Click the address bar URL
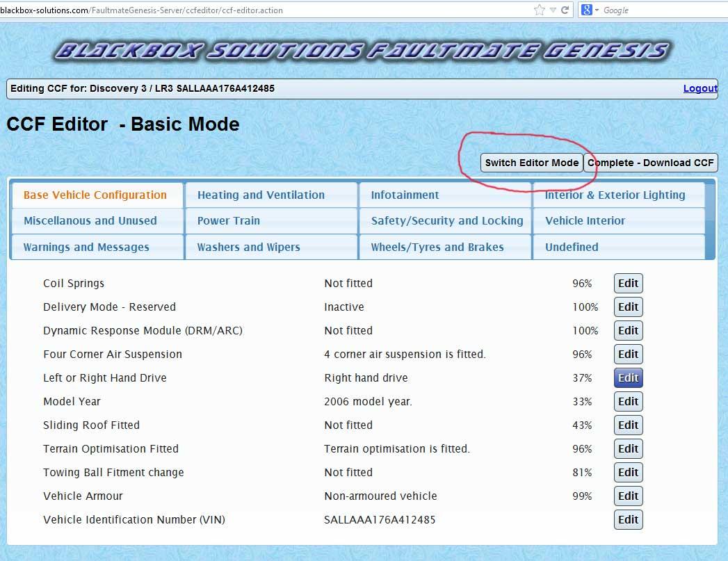 [209, 10]
